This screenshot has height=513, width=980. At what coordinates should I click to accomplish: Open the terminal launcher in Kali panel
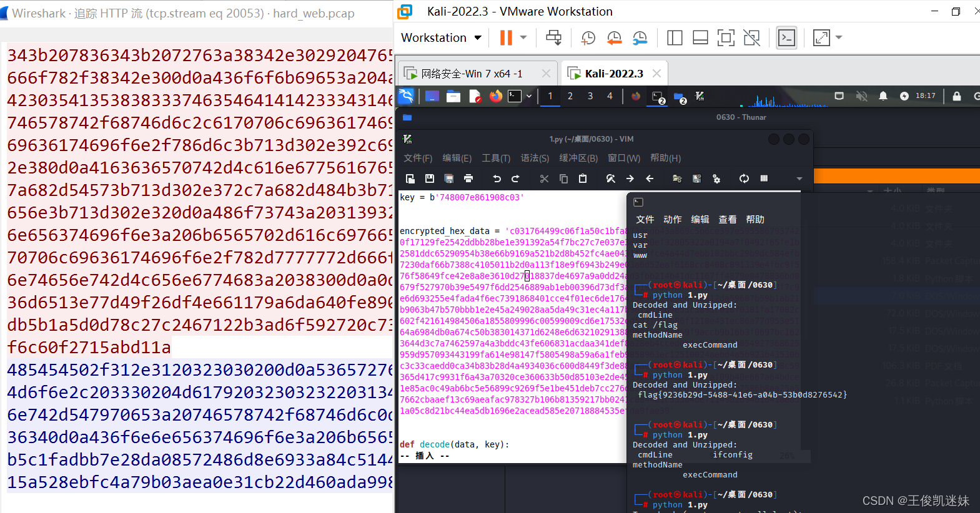(x=515, y=96)
